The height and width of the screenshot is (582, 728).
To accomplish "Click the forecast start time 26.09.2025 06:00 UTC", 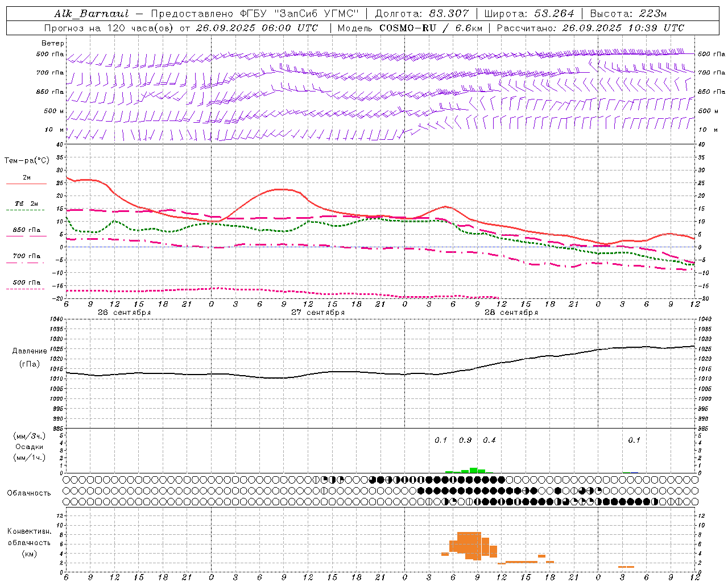I will (x=257, y=28).
